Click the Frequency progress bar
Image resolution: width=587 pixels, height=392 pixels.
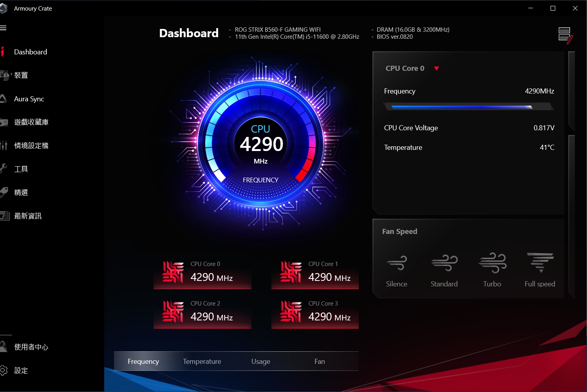click(x=468, y=106)
